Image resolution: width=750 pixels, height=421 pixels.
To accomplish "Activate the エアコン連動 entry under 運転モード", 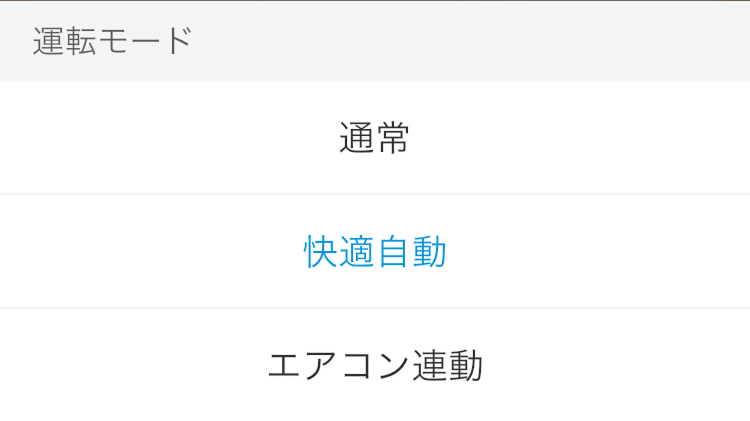I will [375, 366].
